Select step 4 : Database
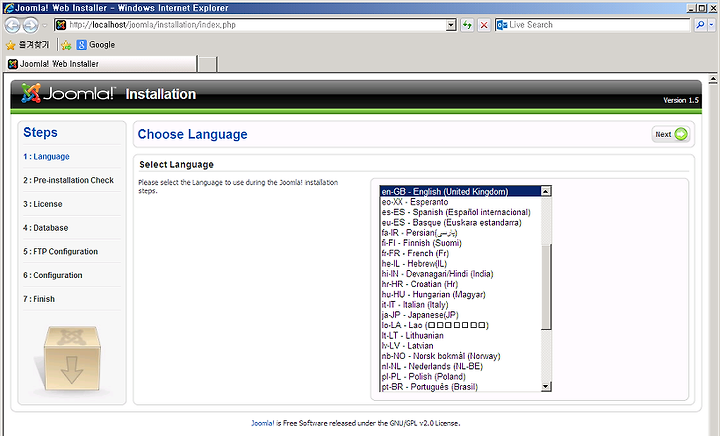Image resolution: width=720 pixels, height=436 pixels. 45,228
